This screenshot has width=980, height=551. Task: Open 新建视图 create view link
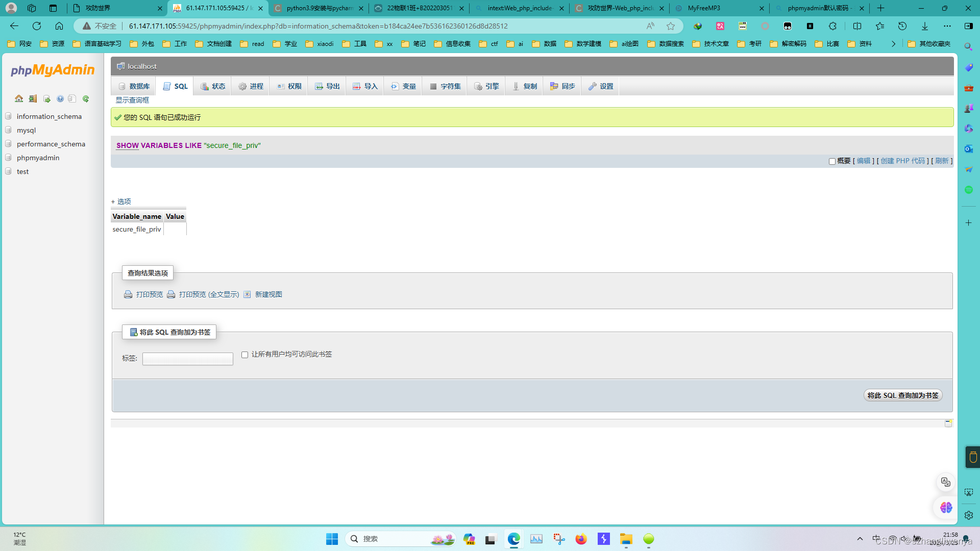tap(267, 294)
